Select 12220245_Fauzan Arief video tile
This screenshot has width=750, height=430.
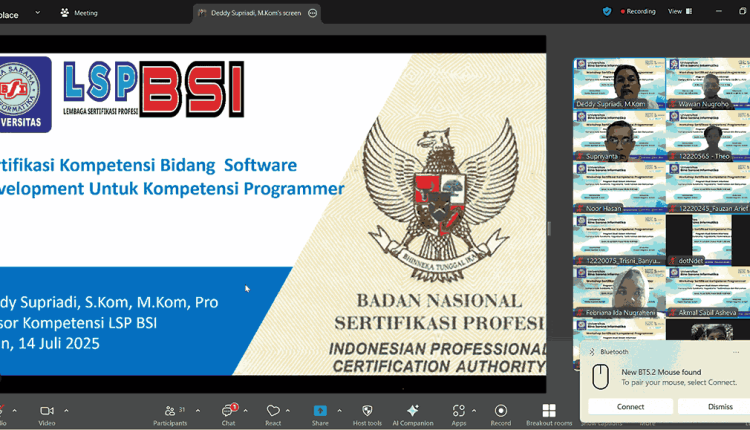click(708, 188)
